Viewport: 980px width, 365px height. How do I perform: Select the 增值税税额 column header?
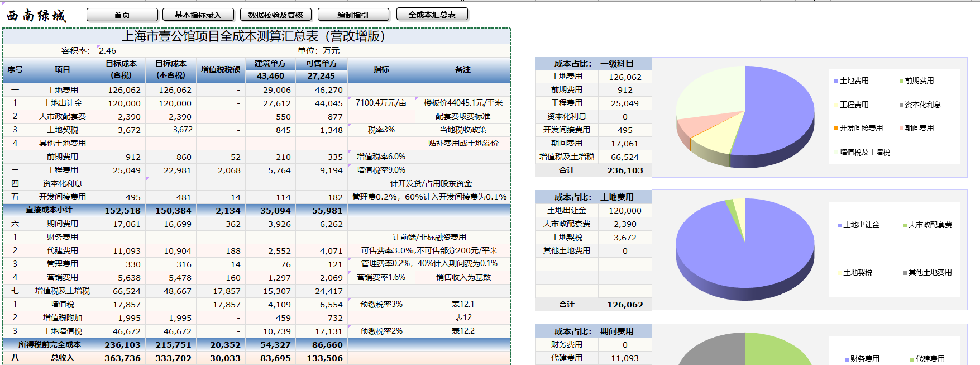[x=221, y=70]
